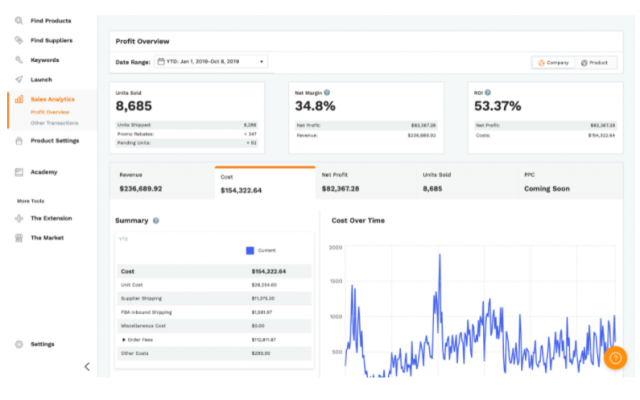Select the Revenue tab

(x=162, y=182)
